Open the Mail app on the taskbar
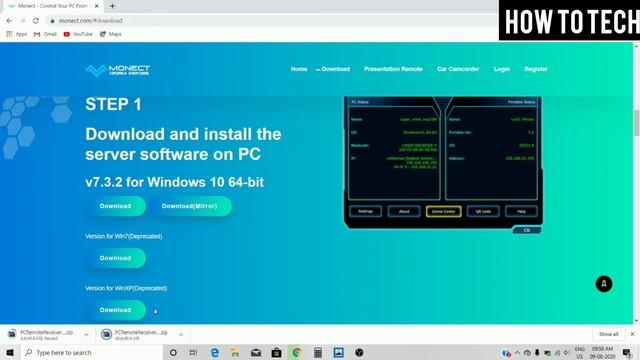This screenshot has height=360, width=640. 256,352
